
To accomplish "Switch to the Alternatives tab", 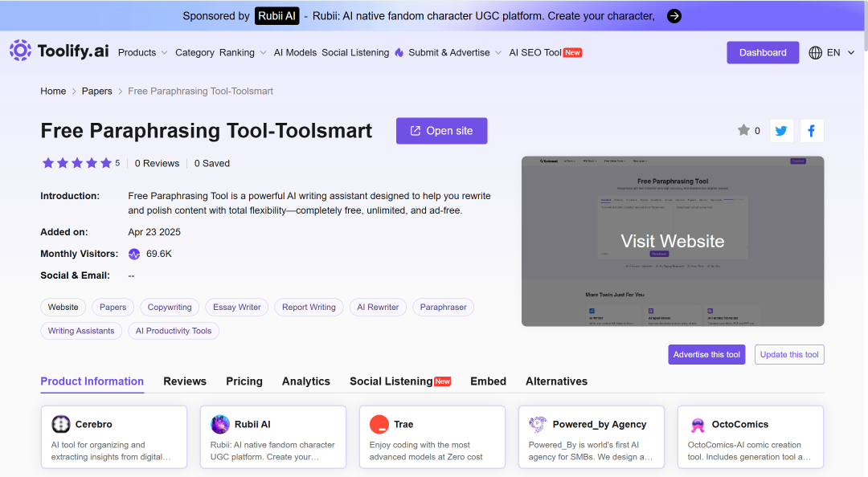I will coord(556,381).
